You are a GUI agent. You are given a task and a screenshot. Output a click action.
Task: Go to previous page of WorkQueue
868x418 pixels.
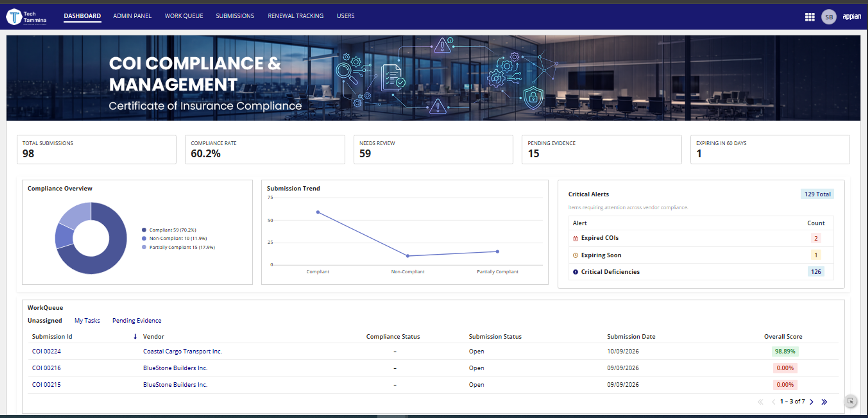point(773,402)
